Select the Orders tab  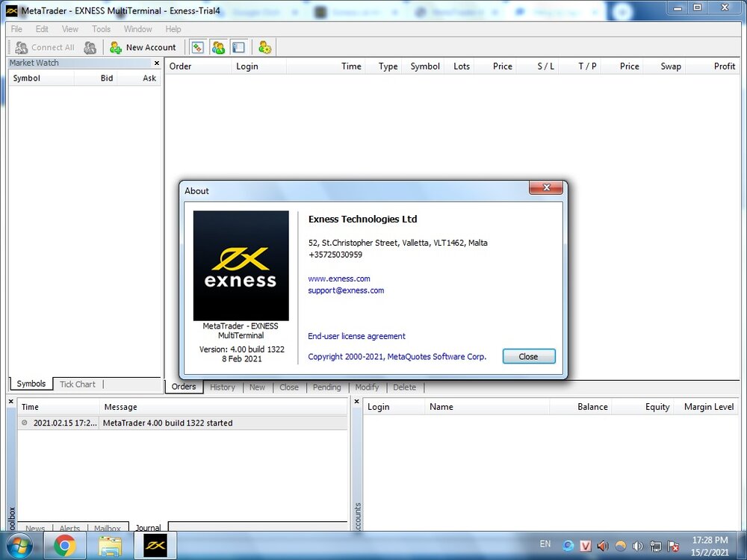tap(184, 387)
